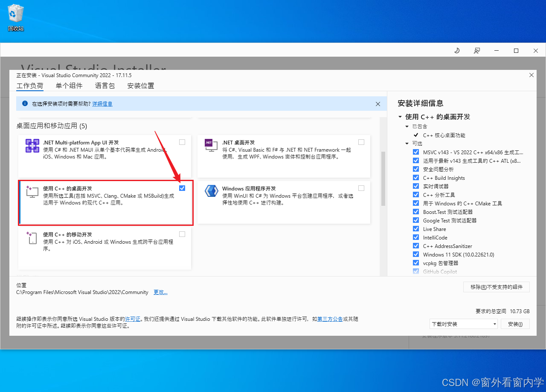Uncheck MSVC v143 - VS 2022 C++ option
The height and width of the screenshot is (392, 546).
tap(416, 152)
